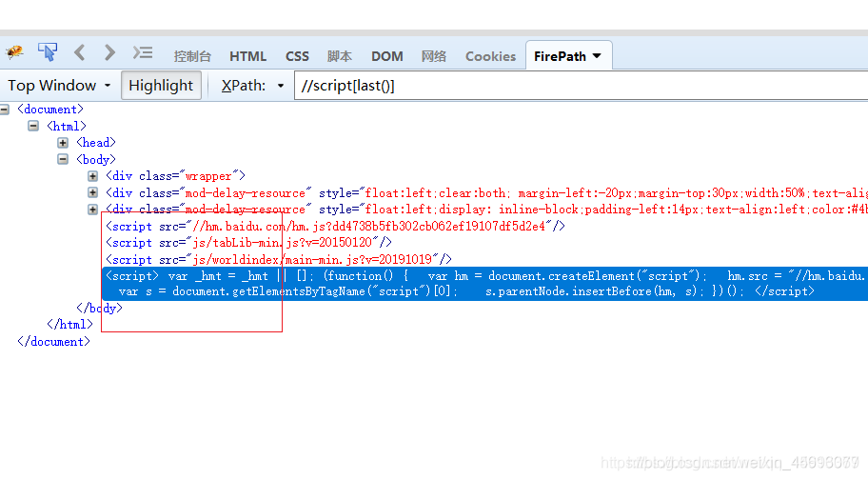Switch to the HTML tab
Viewport: 868px width, 480px height.
[248, 56]
